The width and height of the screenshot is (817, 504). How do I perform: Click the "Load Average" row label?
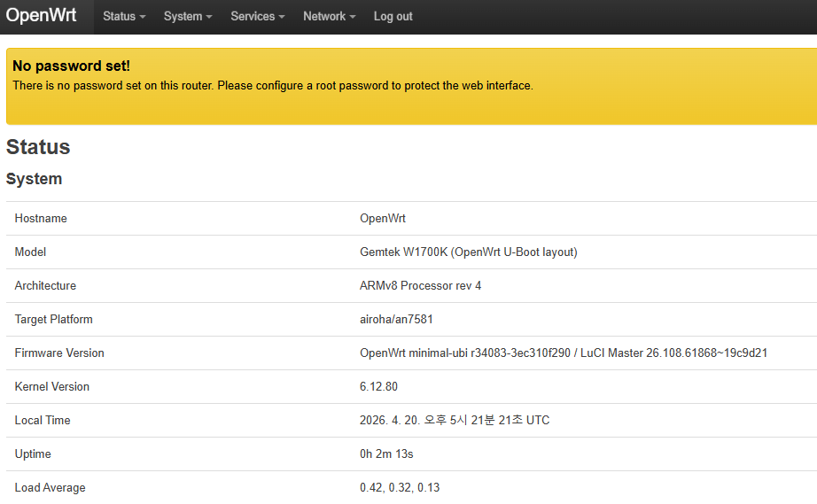[x=50, y=488]
